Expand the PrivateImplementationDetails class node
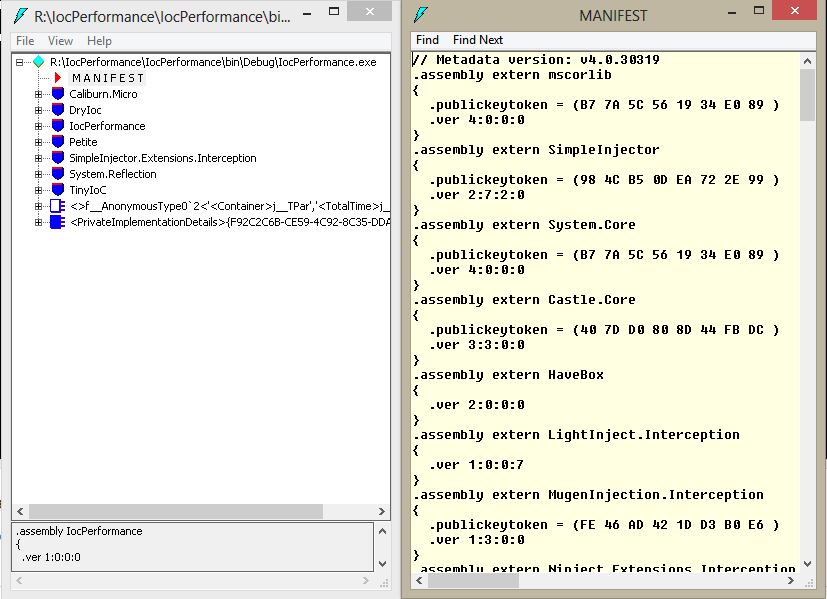The image size is (827, 599). click(x=39, y=222)
